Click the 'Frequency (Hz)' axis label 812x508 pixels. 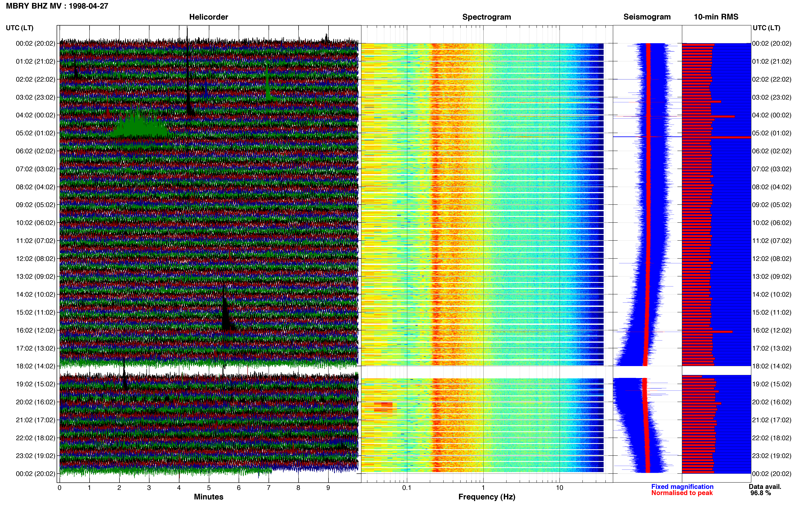(487, 497)
